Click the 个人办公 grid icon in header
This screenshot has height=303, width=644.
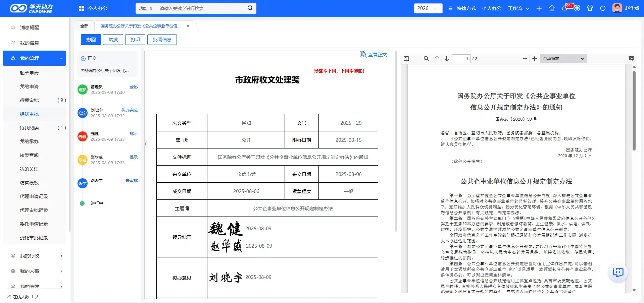pos(82,8)
